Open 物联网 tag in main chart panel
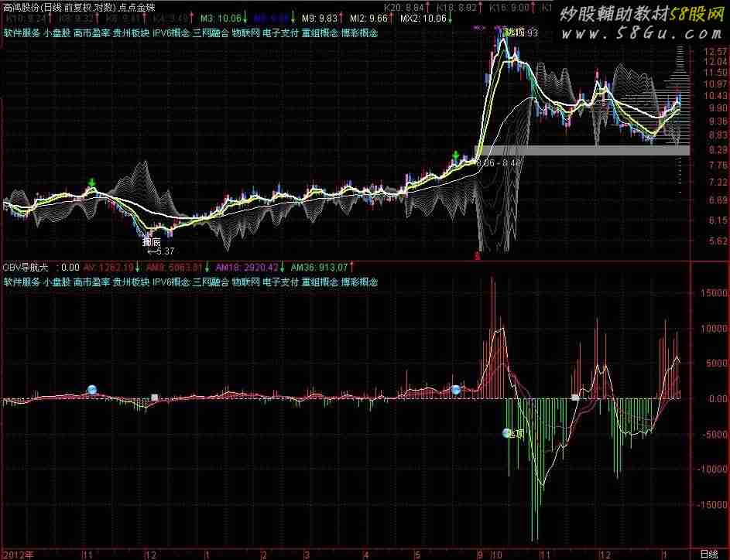Image resolution: width=730 pixels, height=560 pixels. pyautogui.click(x=246, y=33)
